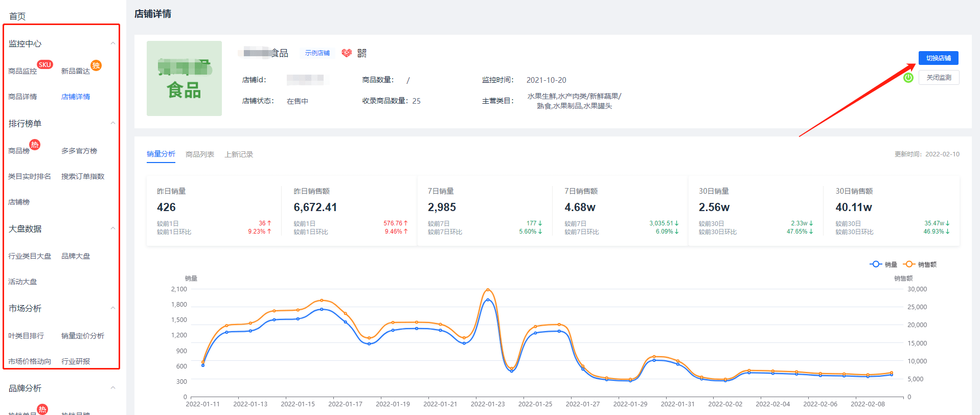The height and width of the screenshot is (415, 980).
Task: Open the QR code icon beside shop name
Action: click(x=362, y=53)
